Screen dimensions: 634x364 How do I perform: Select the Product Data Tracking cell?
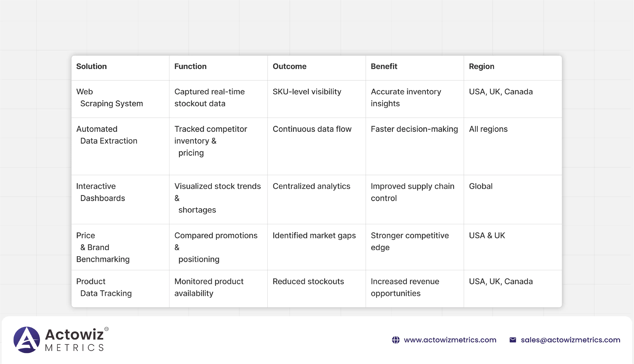pos(104,287)
